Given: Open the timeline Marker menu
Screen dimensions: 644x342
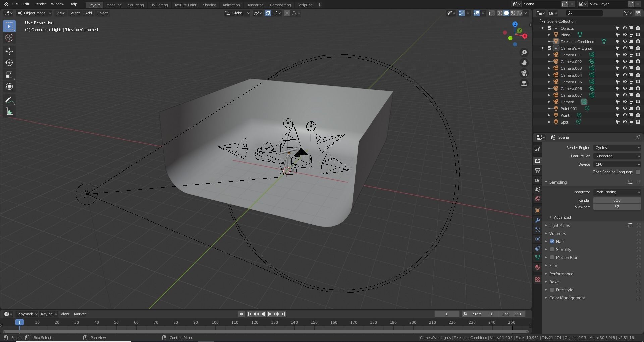Looking at the screenshot, I should click(x=80, y=314).
